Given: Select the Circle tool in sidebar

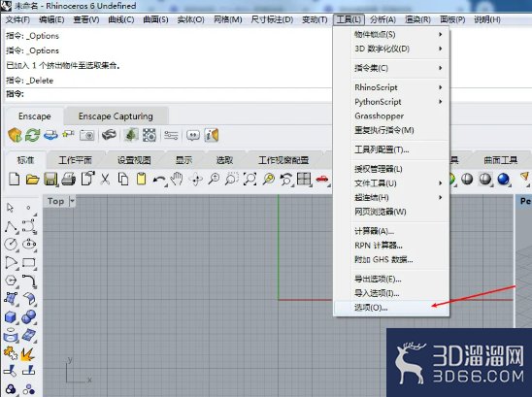Looking at the screenshot, I should [x=11, y=245].
